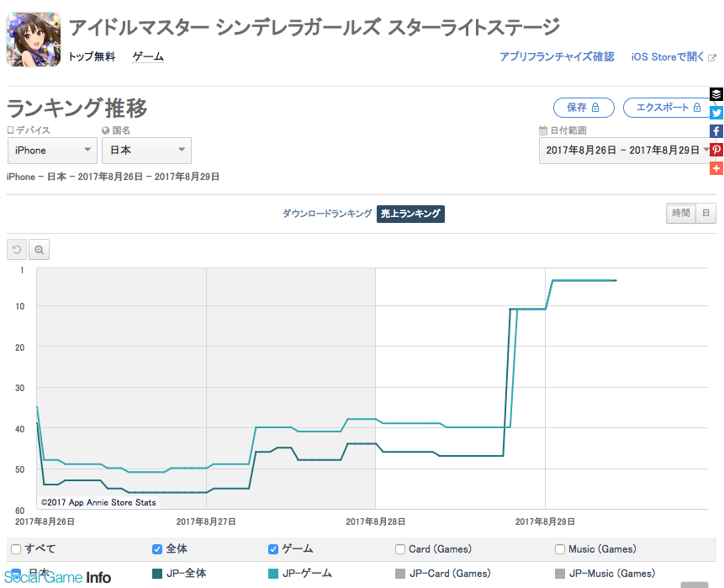
Task: Click the JP-全体 legend color swatch
Action: 157,574
